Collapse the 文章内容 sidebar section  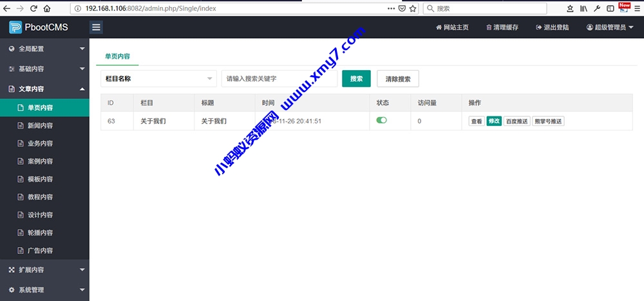(44, 89)
